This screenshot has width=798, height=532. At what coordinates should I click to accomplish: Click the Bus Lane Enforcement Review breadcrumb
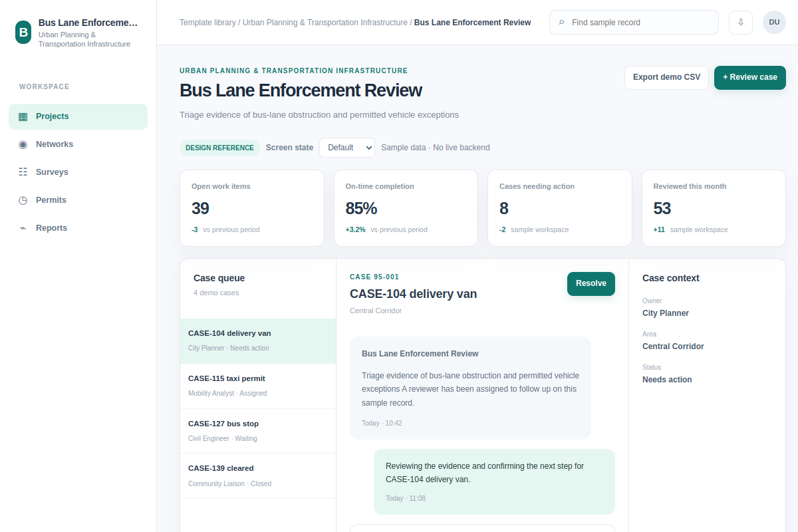472,23
